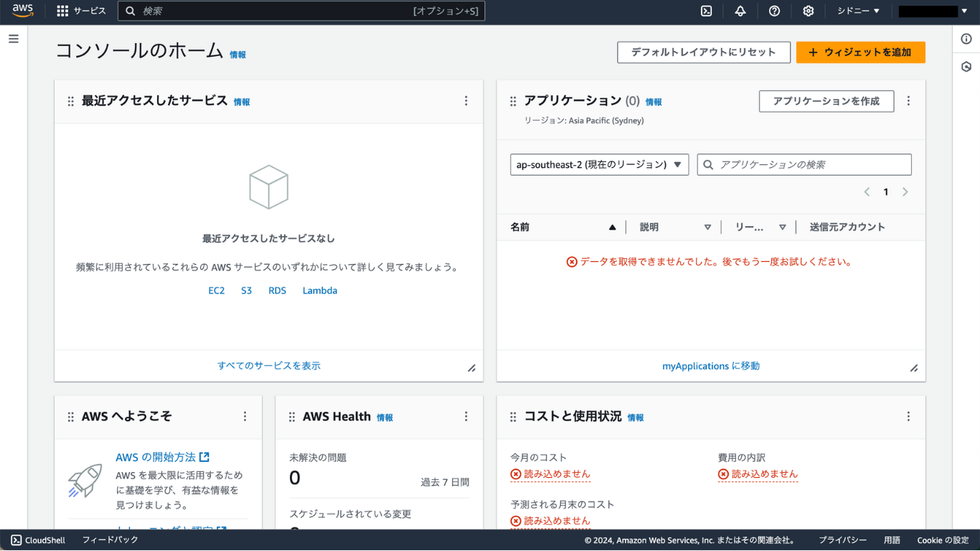Click 読み込めません under 予測される月末のコスト

click(550, 521)
